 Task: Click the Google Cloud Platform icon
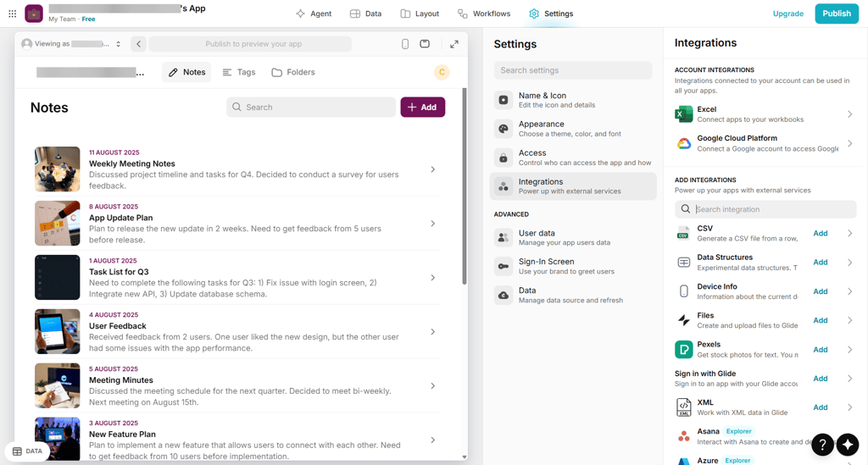click(684, 143)
